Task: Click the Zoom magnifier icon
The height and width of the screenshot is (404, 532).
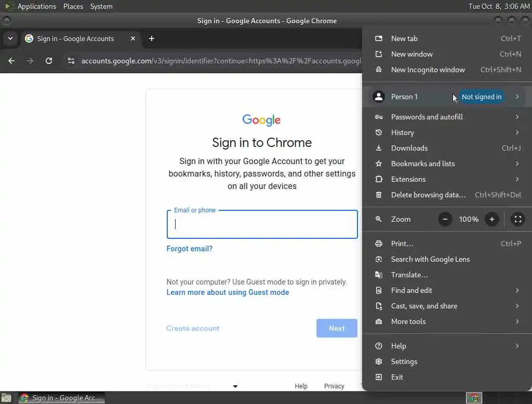Action: pos(379,219)
